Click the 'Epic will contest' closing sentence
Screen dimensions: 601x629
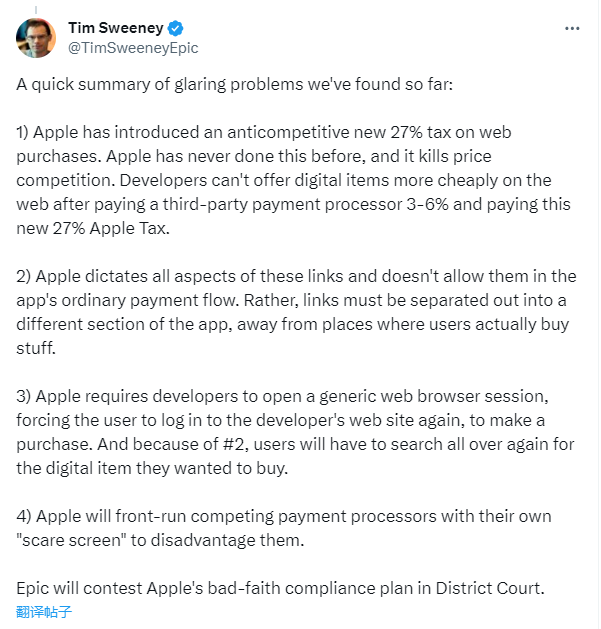click(x=280, y=588)
